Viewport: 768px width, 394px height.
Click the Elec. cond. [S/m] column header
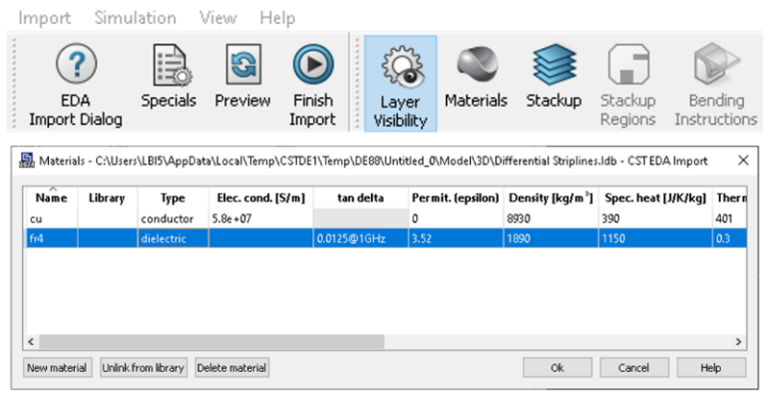click(x=261, y=198)
